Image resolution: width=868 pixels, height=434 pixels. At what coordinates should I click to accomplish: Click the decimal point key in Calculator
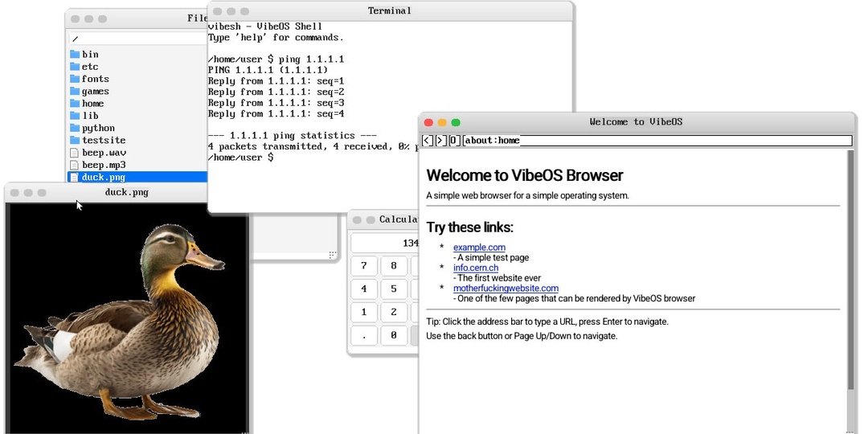click(x=364, y=335)
